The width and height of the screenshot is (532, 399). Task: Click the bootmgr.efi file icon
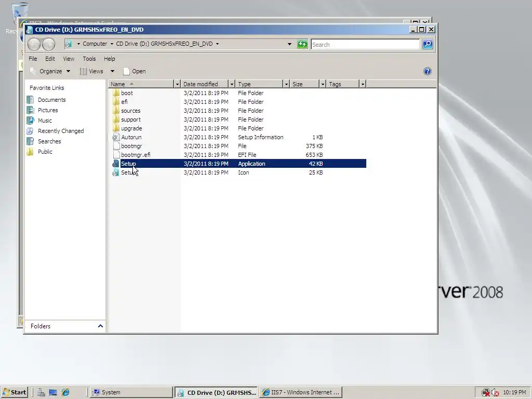[116, 155]
